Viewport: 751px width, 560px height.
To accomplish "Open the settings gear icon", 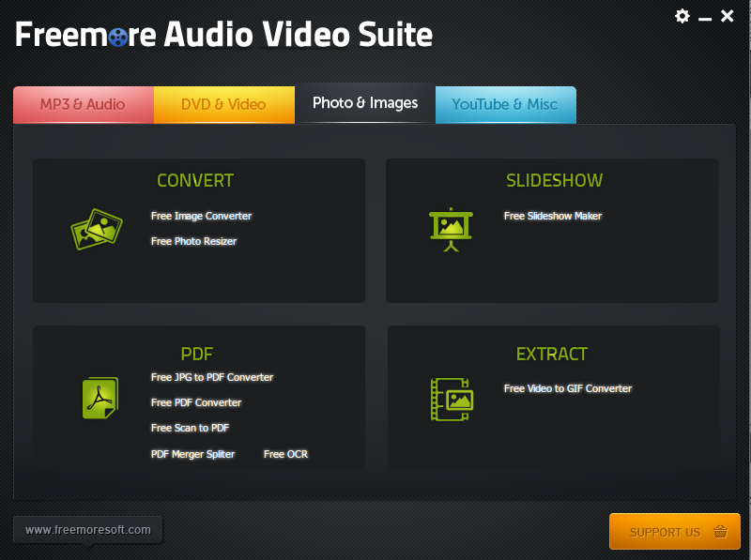I will (682, 16).
